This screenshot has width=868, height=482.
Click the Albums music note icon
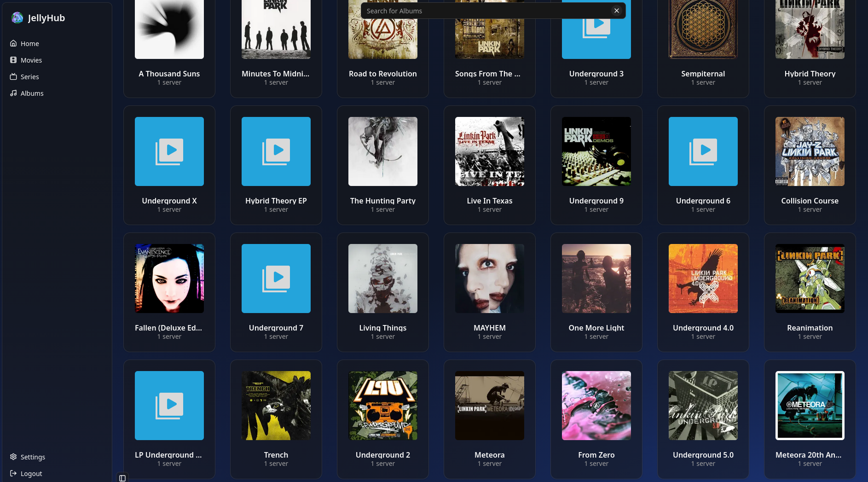[13, 93]
